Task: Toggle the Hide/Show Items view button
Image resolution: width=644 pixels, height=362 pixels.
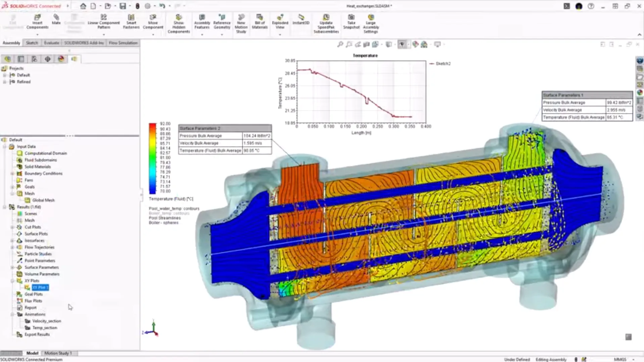Action: 402,44
